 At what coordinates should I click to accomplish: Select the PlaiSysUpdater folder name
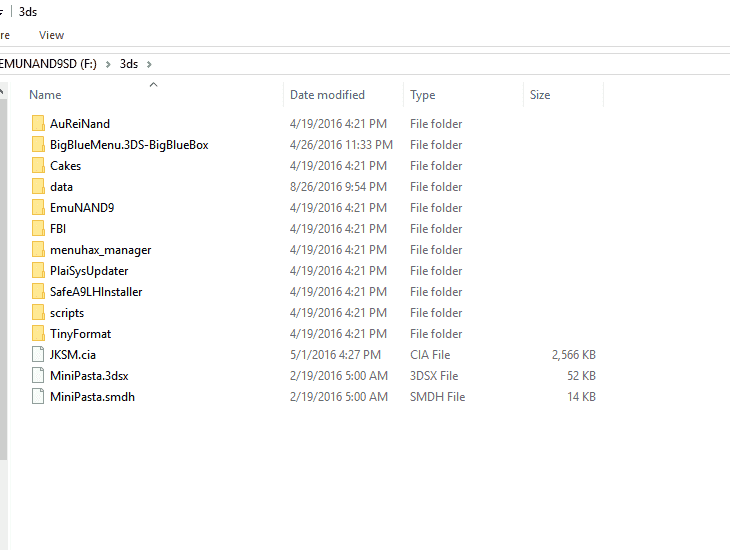89,271
